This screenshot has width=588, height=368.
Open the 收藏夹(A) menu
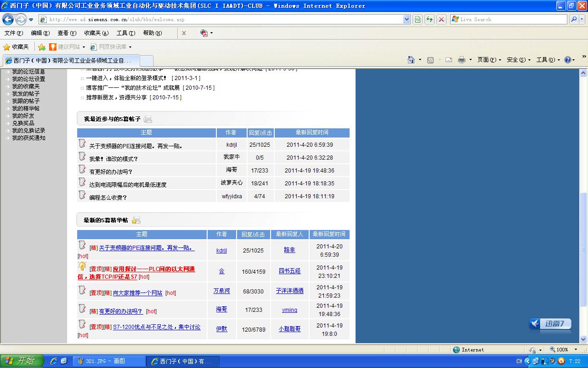coord(96,33)
